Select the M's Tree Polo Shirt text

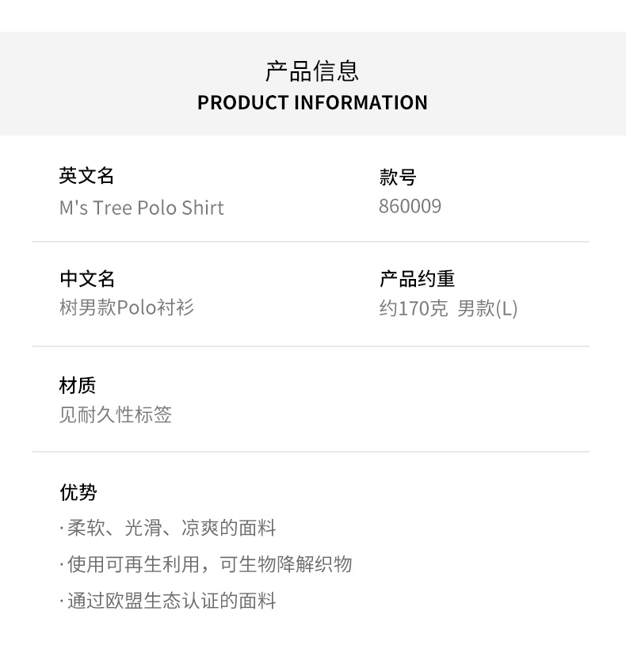(x=142, y=208)
